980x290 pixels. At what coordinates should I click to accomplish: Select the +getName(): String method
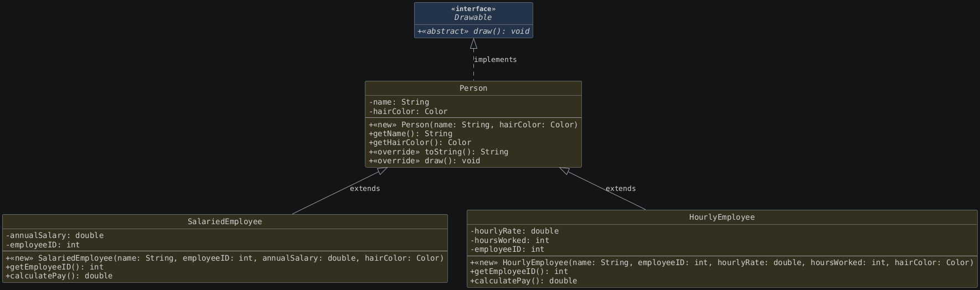pyautogui.click(x=410, y=134)
